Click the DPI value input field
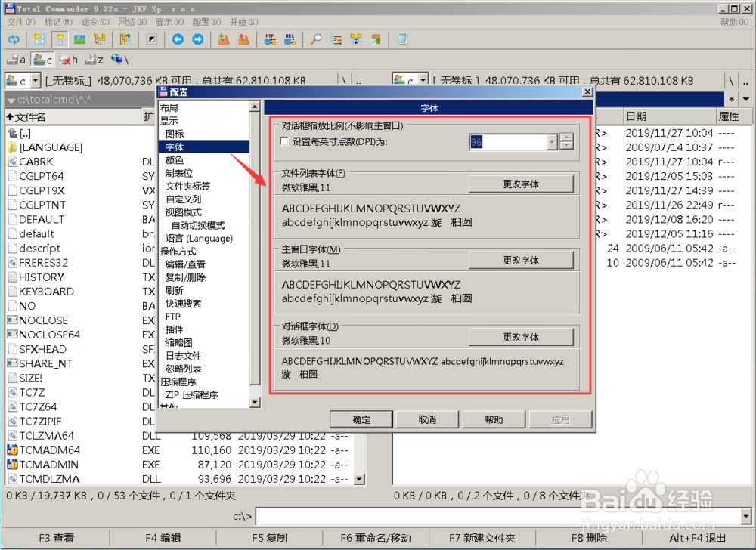 508,142
